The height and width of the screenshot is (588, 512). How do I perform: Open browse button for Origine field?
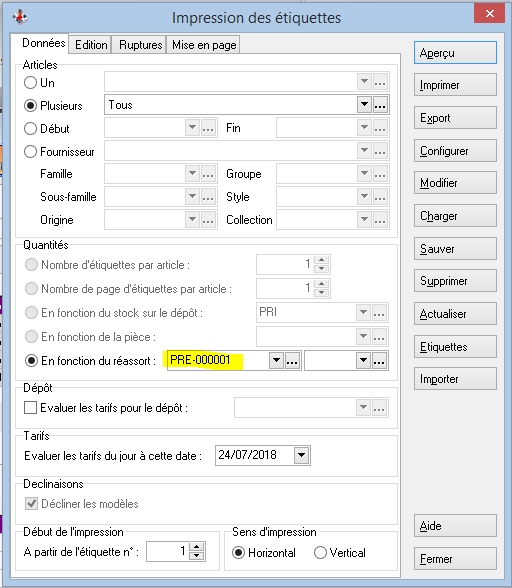point(208,220)
